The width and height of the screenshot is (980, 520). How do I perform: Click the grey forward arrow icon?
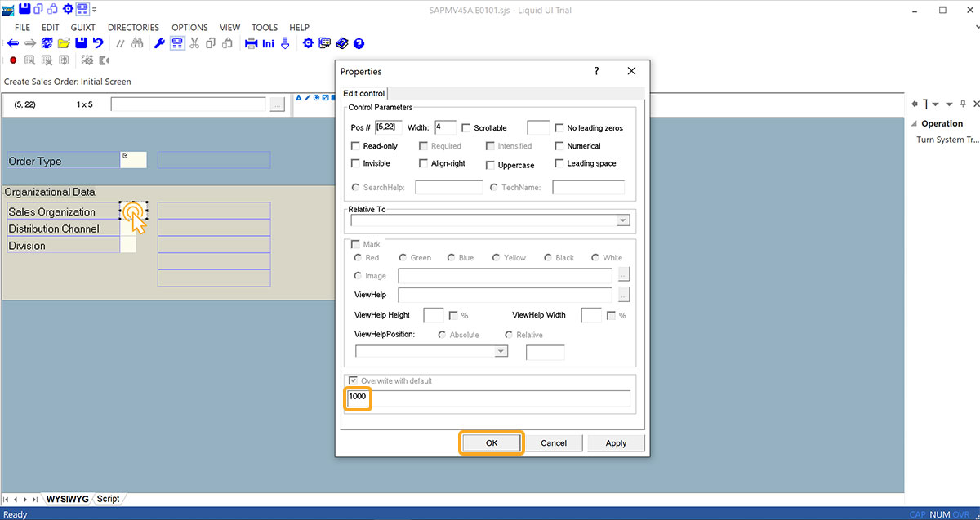point(30,44)
